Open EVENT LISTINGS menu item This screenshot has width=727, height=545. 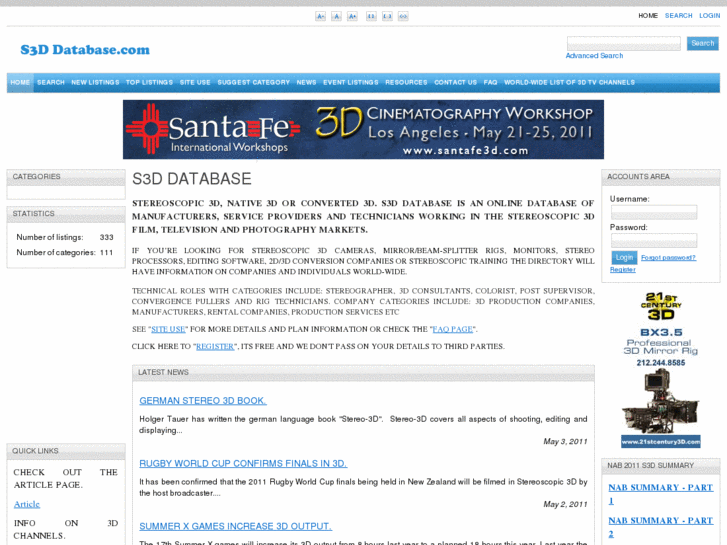point(351,83)
